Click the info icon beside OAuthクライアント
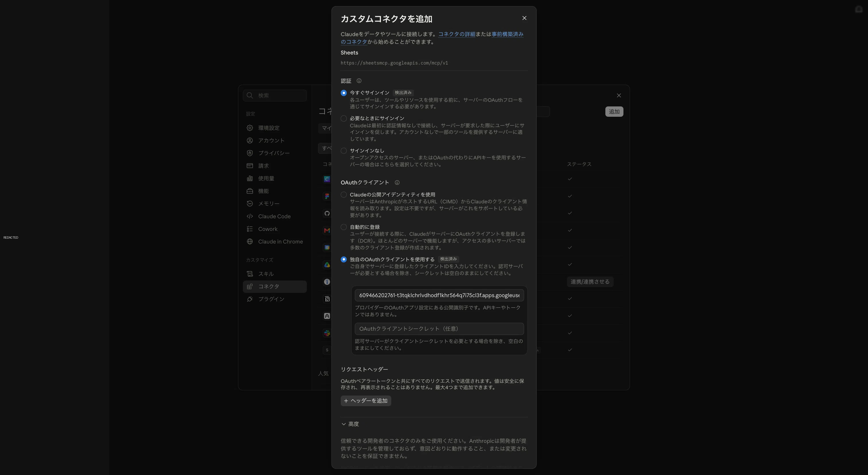The image size is (868, 475). (x=397, y=182)
